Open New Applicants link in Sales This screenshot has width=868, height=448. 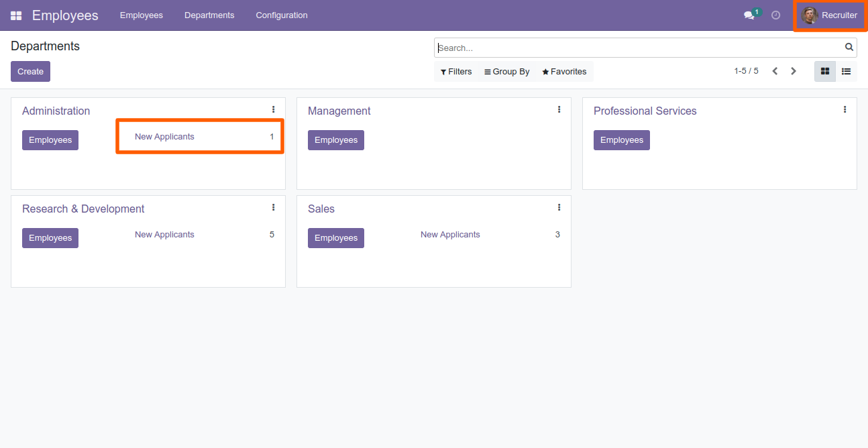(450, 235)
